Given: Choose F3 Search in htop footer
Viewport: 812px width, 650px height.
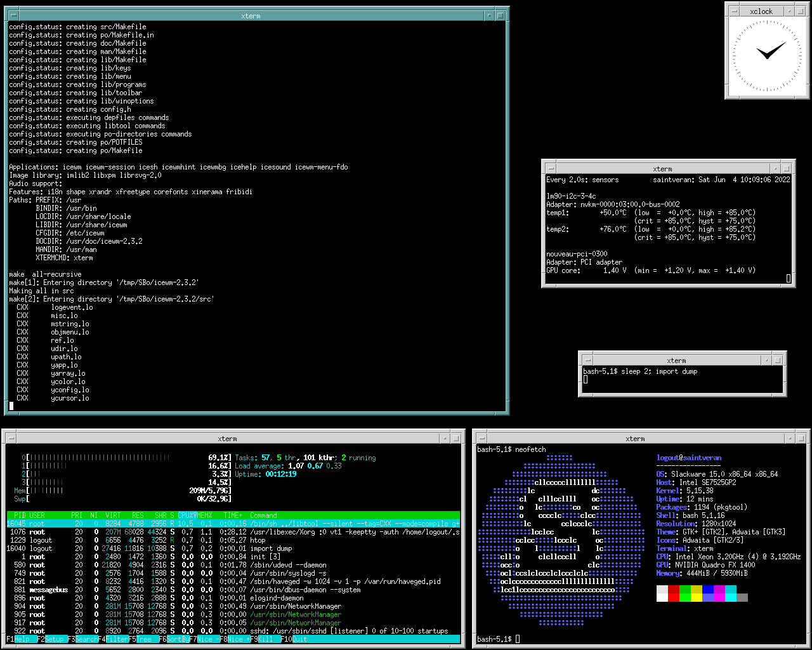Looking at the screenshot, I should [x=82, y=639].
